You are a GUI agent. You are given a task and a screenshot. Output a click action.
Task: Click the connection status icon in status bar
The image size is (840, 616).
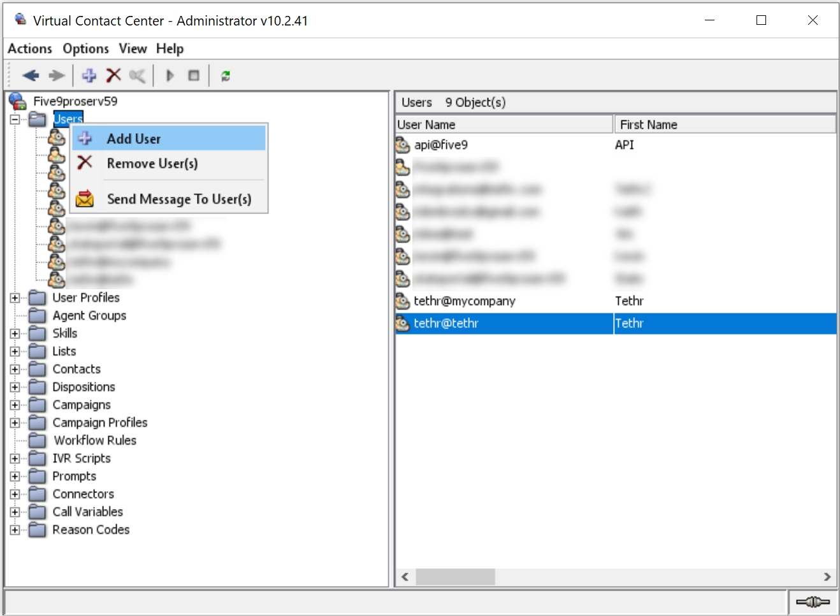[813, 602]
